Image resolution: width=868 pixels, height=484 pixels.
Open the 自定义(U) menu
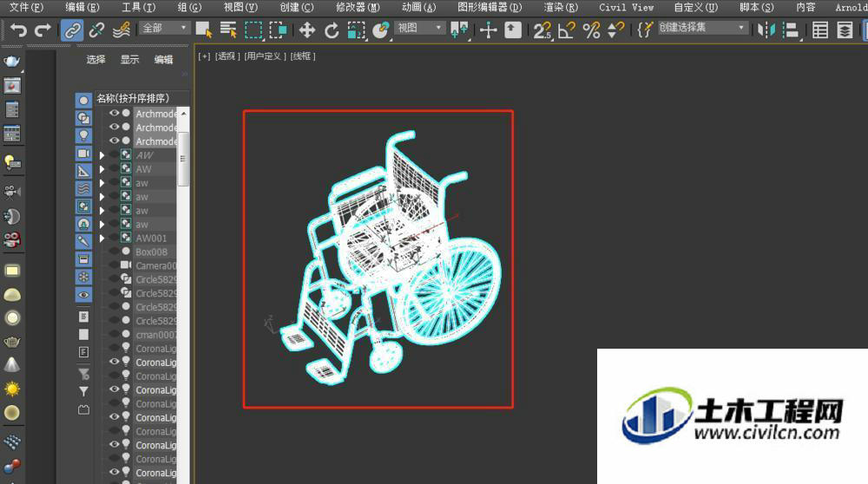pyautogui.click(x=696, y=7)
